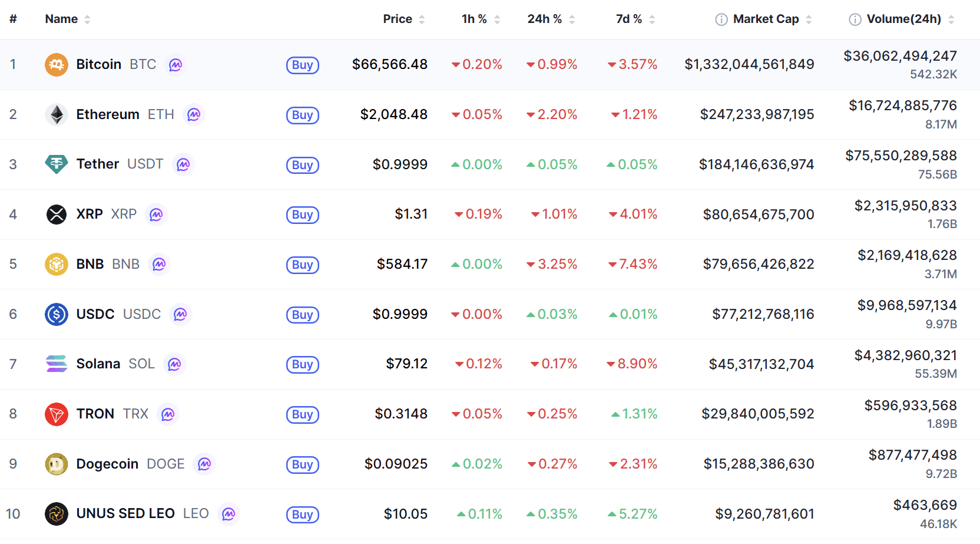Sort the table by 24h % column
Image resolution: width=980 pixels, height=544 pixels.
tap(551, 19)
